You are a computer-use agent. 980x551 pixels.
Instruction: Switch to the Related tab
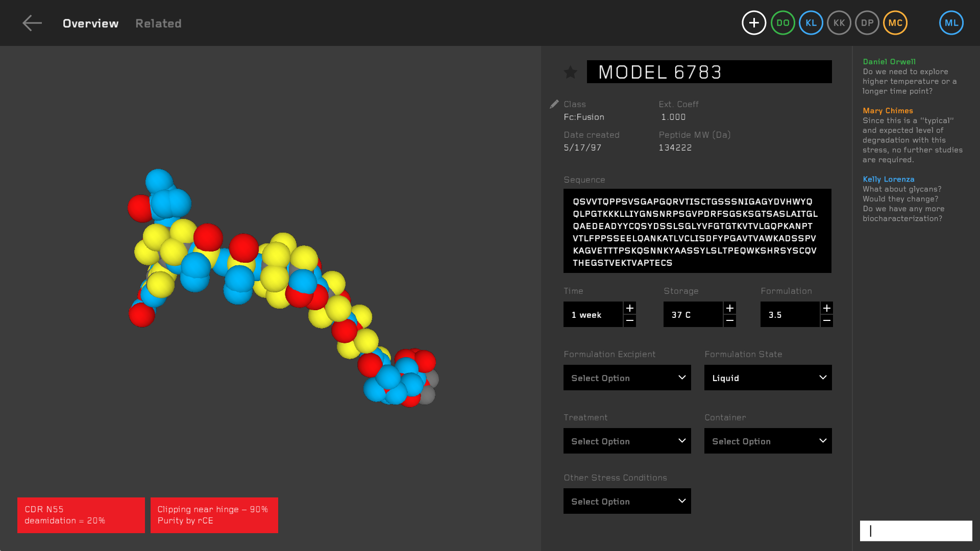point(158,23)
